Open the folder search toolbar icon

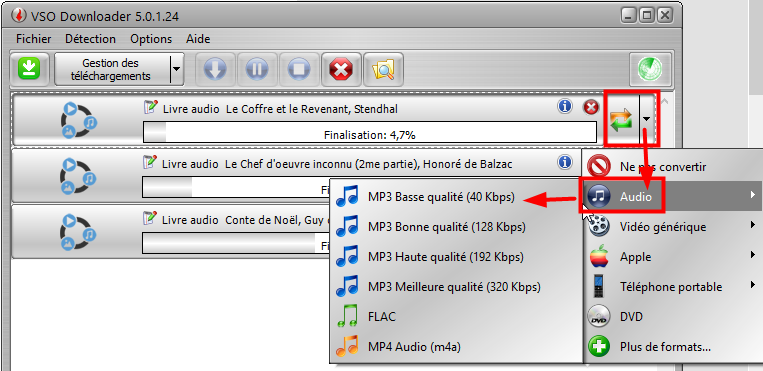coord(383,70)
